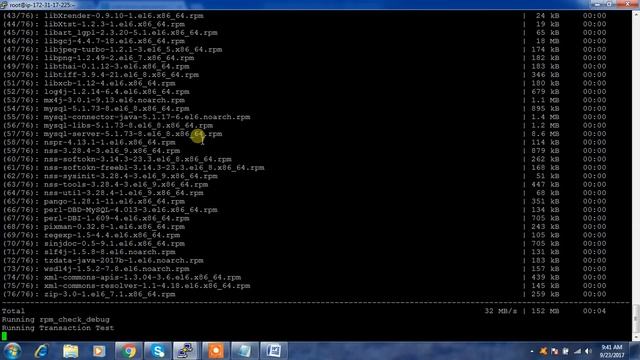Close the PuTTY terminal window
Viewport: 640px width, 360px height.
(627, 4)
